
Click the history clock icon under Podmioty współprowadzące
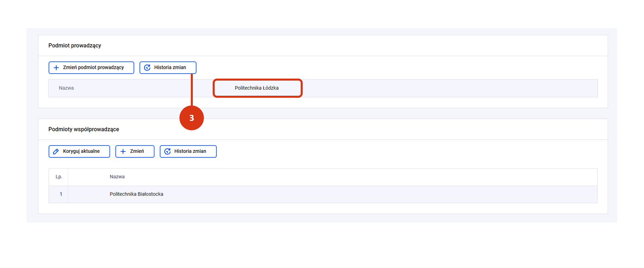(x=167, y=151)
